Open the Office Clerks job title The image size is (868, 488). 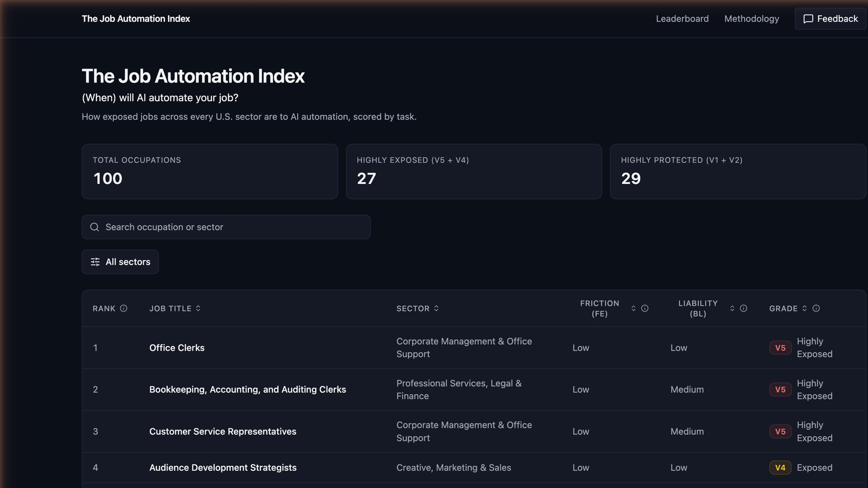177,348
